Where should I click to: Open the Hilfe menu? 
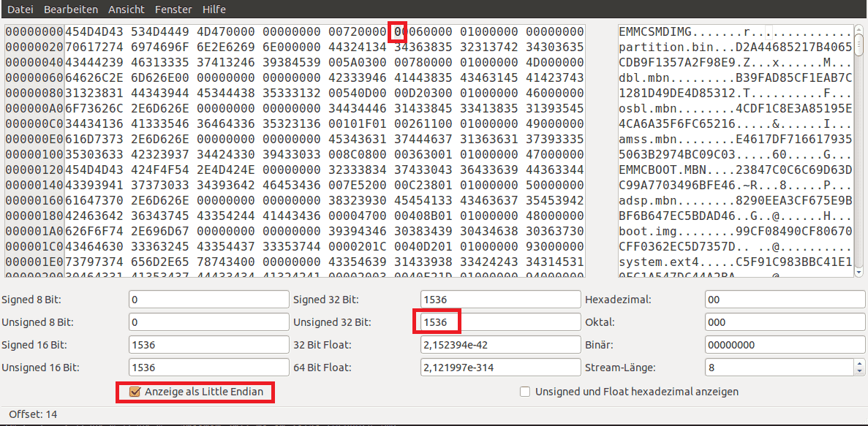pos(214,9)
